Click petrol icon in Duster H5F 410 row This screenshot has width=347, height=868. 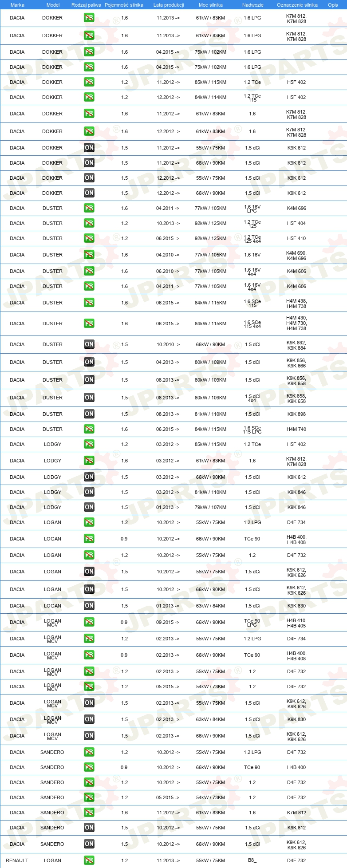[89, 238]
